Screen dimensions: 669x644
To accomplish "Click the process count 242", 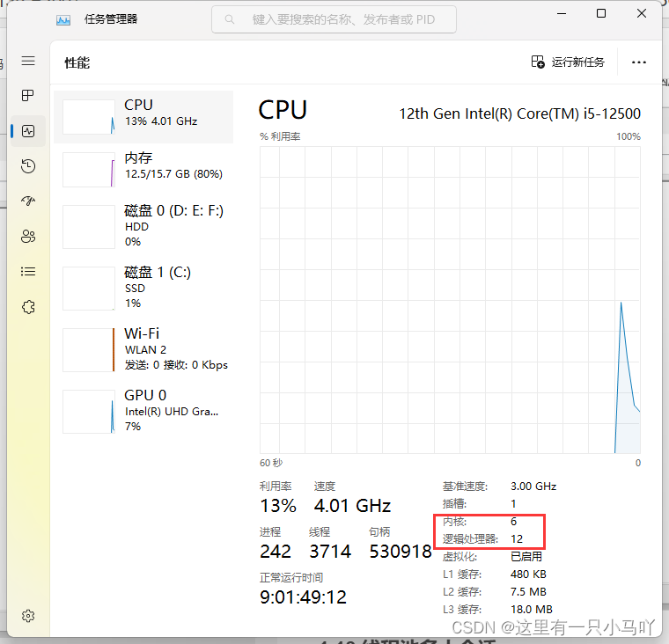I will (x=276, y=552).
